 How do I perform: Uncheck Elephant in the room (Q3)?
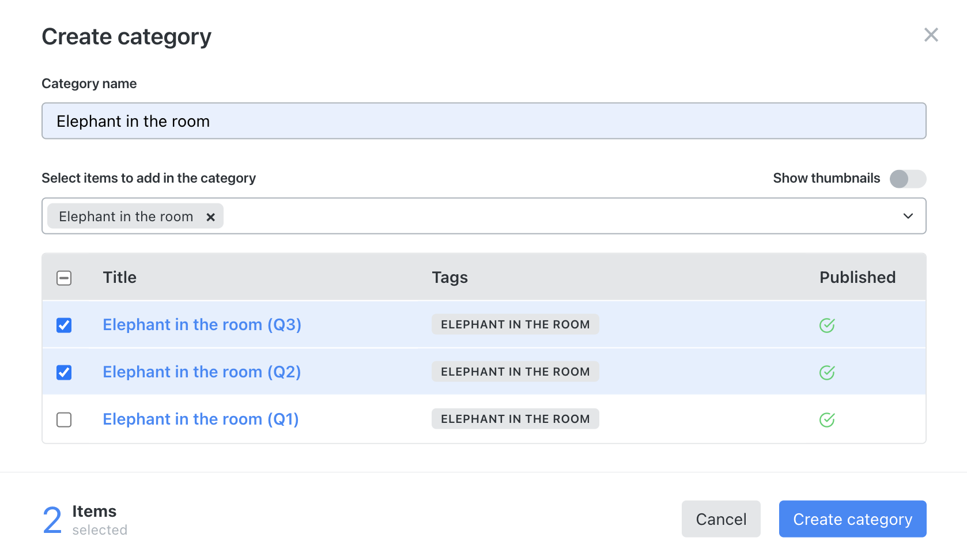tap(64, 326)
